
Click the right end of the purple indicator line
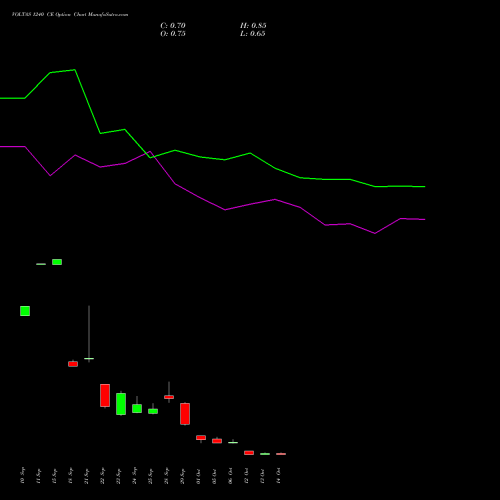click(425, 219)
